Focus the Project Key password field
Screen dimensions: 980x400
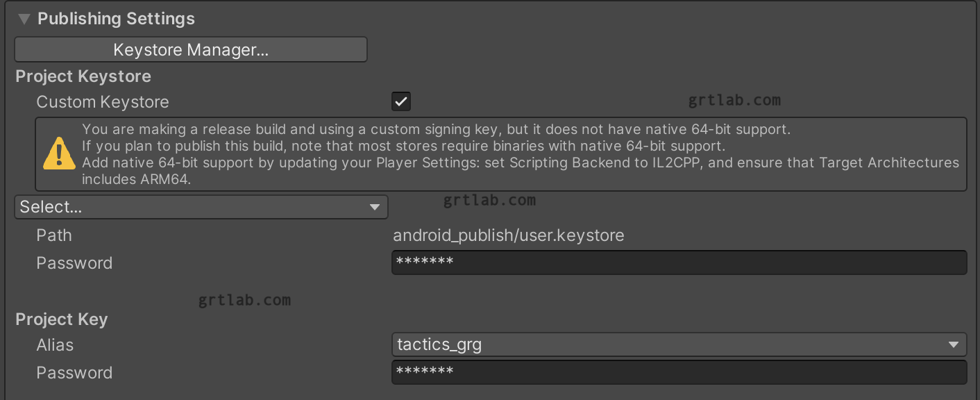coord(679,372)
